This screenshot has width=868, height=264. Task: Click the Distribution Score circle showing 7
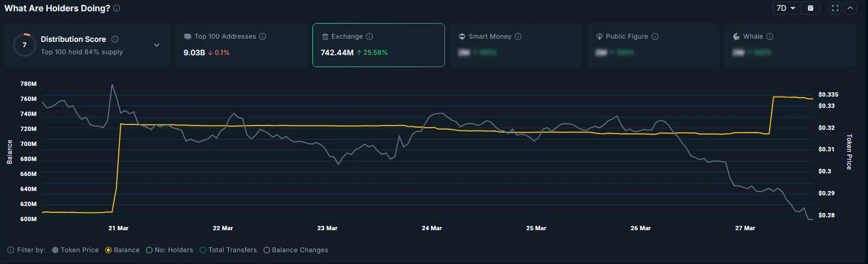(x=24, y=45)
